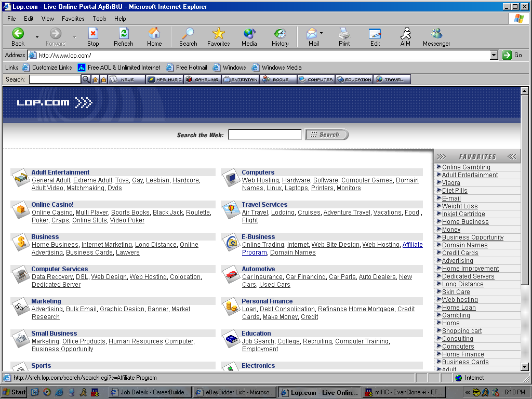Expand the address bar dropdown

click(494, 55)
